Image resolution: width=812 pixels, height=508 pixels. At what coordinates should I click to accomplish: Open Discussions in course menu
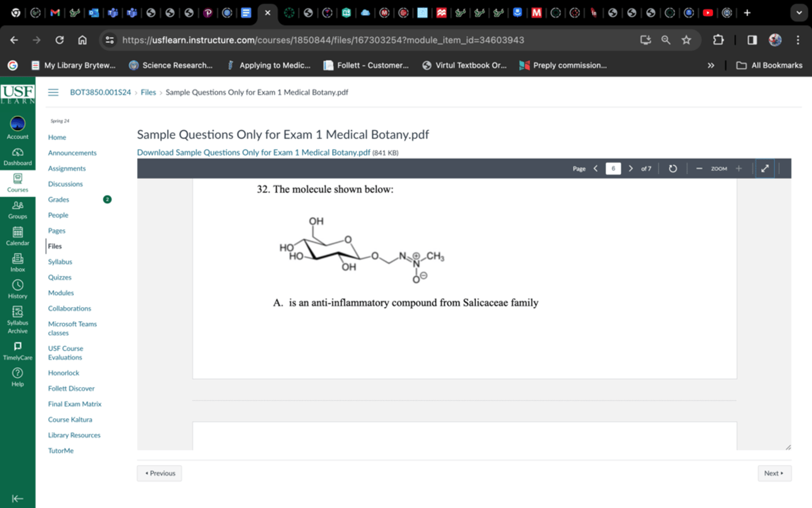(x=65, y=184)
